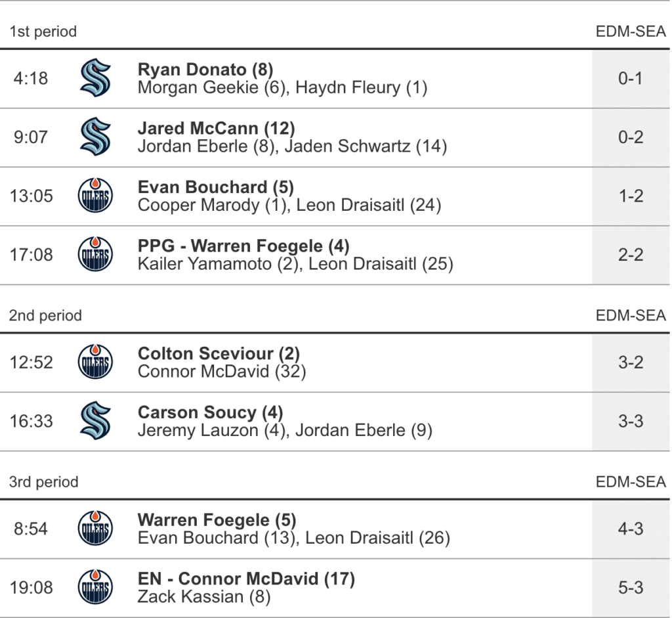Select the 3-3 score cell
Screen dimensions: 672x618
click(x=631, y=421)
